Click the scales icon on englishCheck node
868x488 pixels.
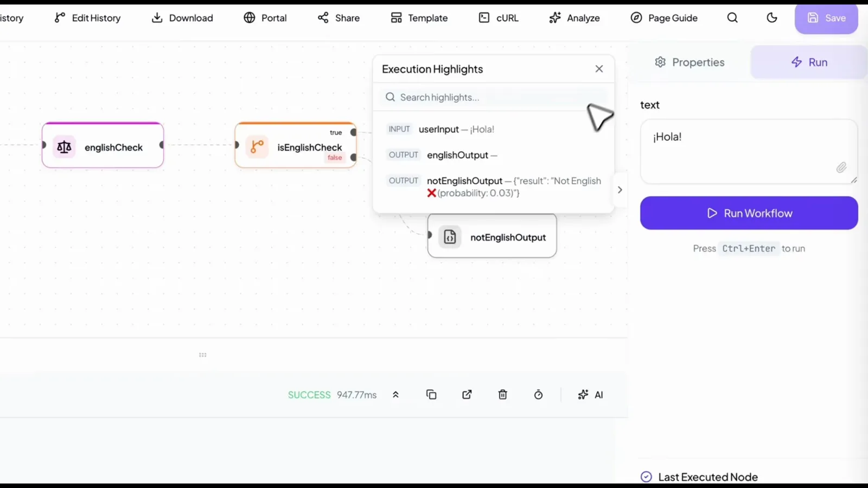(x=64, y=147)
